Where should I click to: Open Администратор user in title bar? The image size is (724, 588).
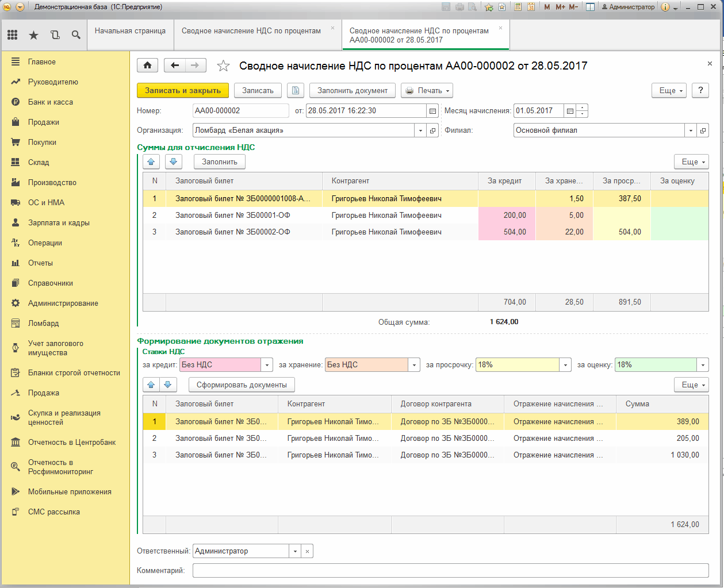point(627,7)
